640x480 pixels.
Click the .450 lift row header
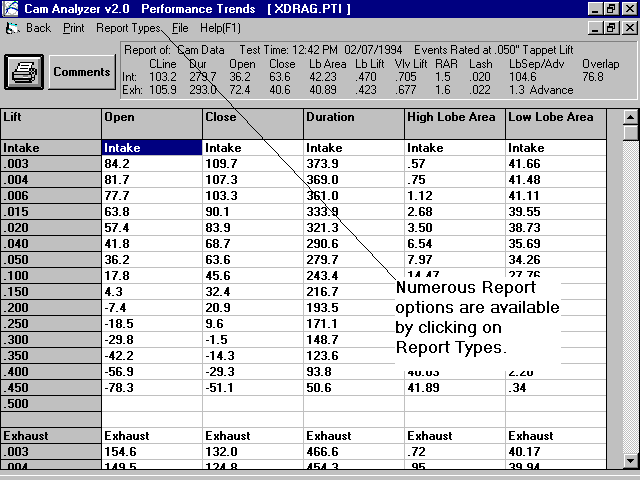tap(51, 388)
